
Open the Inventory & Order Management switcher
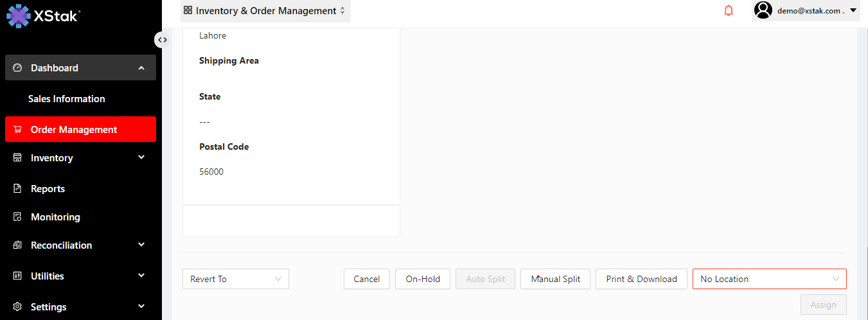[265, 11]
